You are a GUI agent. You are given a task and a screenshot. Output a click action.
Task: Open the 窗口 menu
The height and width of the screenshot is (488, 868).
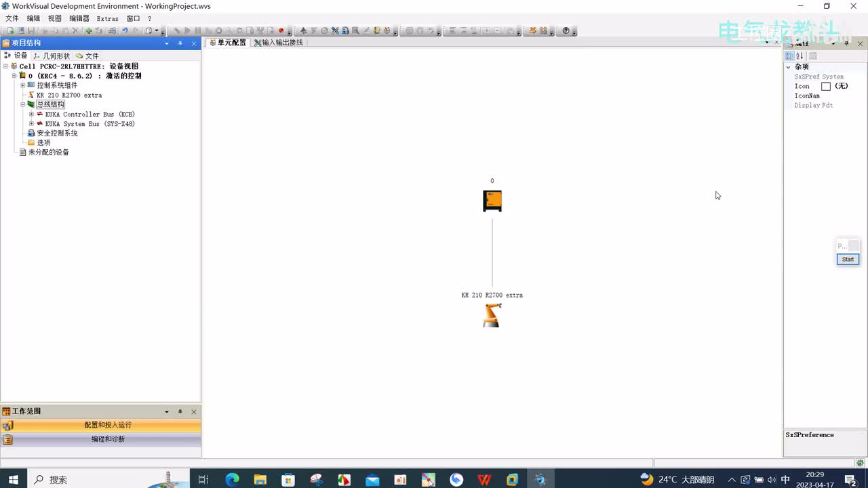coord(133,18)
